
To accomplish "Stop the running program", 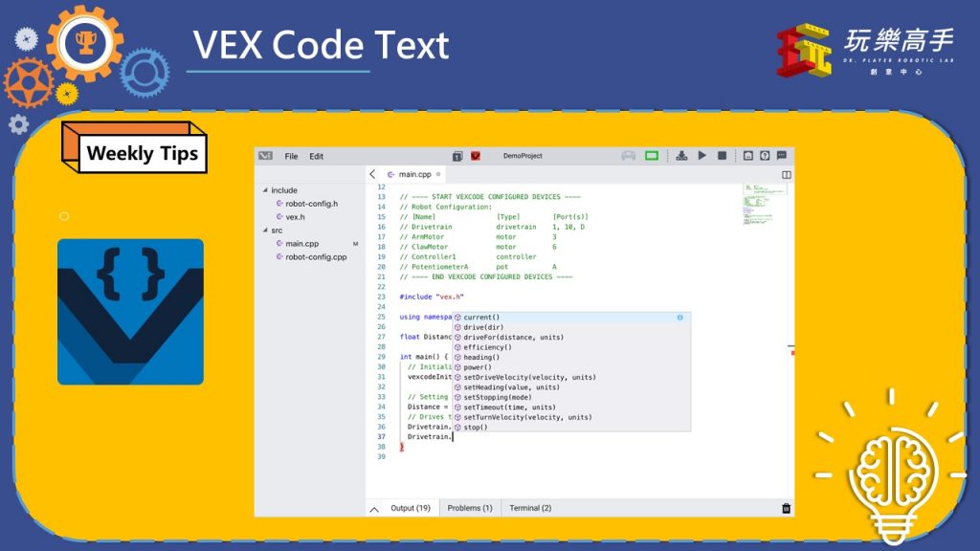I will pos(722,155).
